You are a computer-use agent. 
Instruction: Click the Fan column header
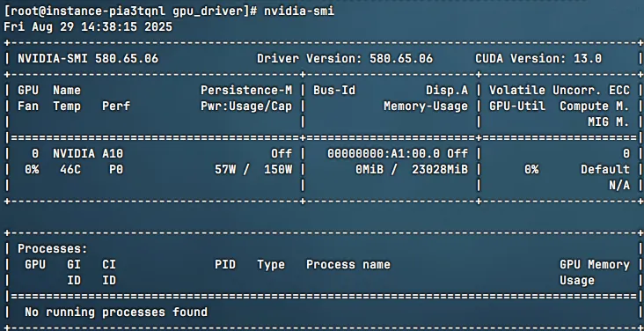(x=28, y=107)
